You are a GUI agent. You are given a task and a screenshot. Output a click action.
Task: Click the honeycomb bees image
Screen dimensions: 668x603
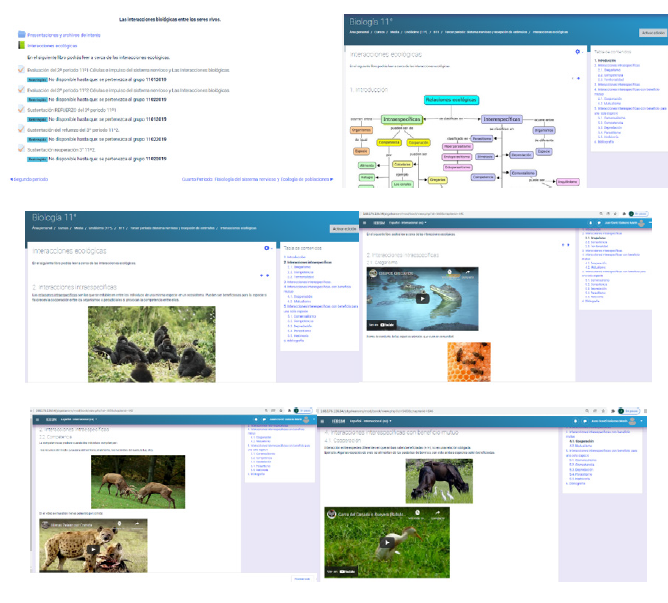pos(467,361)
